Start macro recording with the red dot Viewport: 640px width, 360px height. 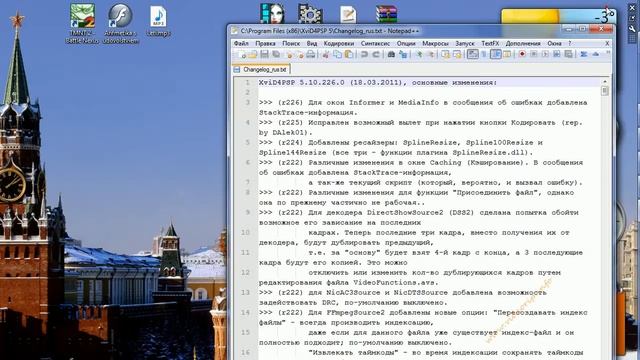522,54
